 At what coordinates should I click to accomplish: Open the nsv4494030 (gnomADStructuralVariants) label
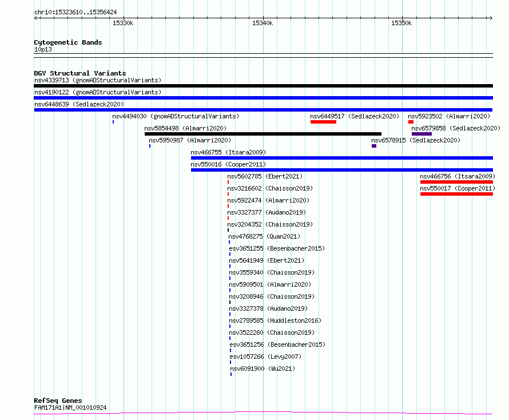point(176,116)
